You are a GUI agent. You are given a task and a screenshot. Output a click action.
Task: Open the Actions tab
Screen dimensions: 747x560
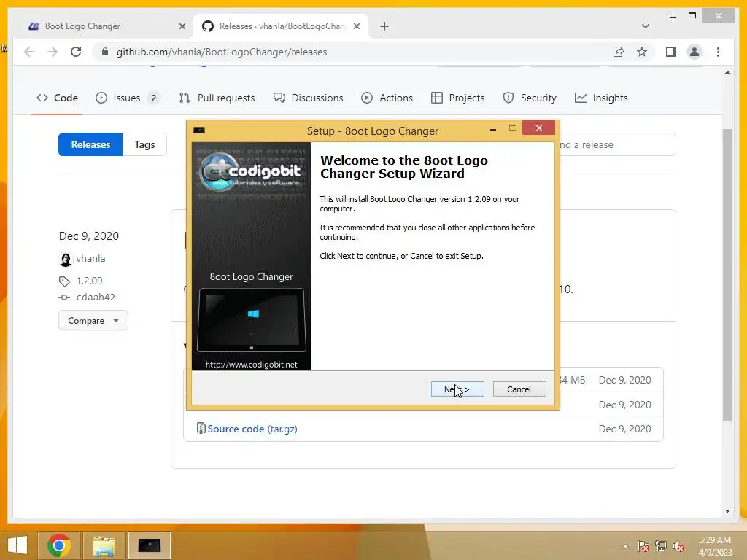point(387,98)
